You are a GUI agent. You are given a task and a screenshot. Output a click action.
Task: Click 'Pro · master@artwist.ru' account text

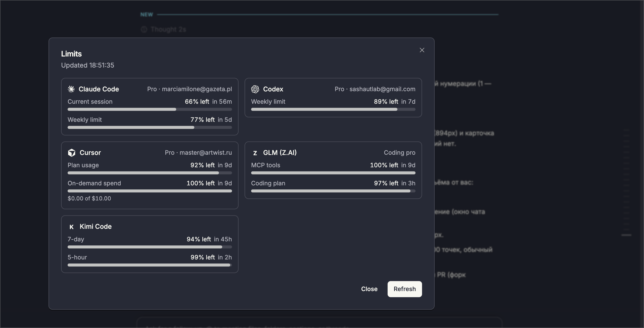coord(198,153)
